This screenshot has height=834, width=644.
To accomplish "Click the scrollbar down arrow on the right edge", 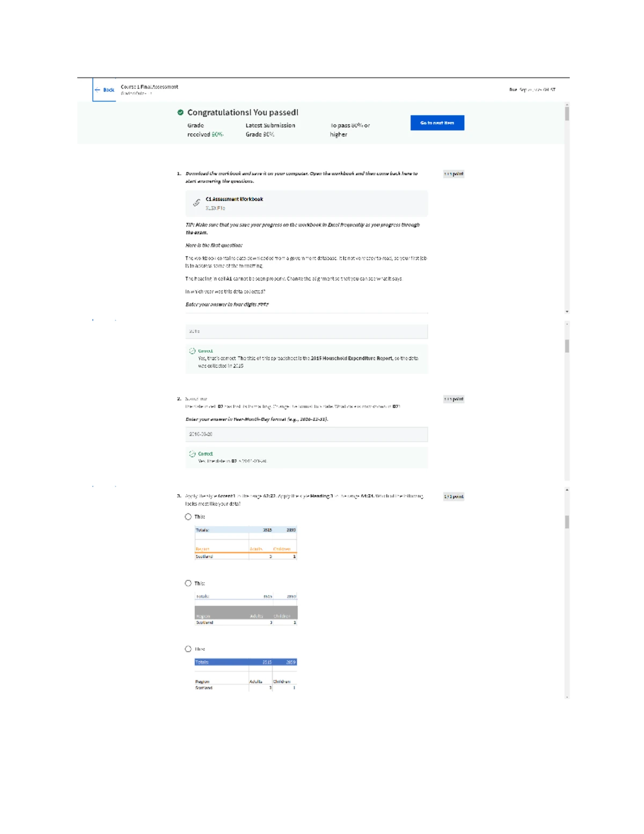I will (x=566, y=311).
